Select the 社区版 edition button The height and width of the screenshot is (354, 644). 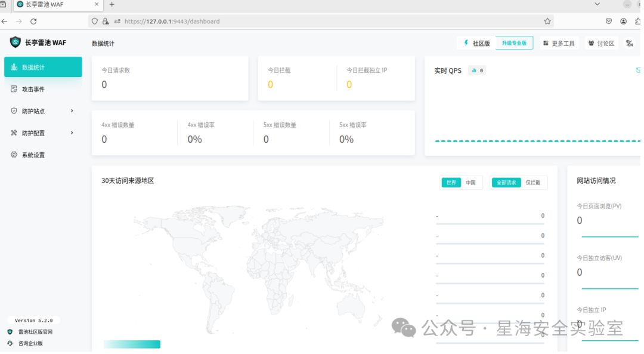point(476,43)
